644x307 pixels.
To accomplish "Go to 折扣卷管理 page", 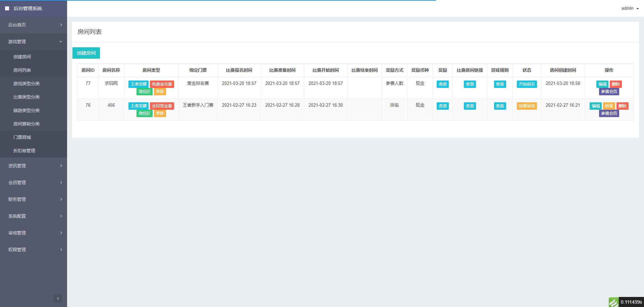I will pos(24,151).
